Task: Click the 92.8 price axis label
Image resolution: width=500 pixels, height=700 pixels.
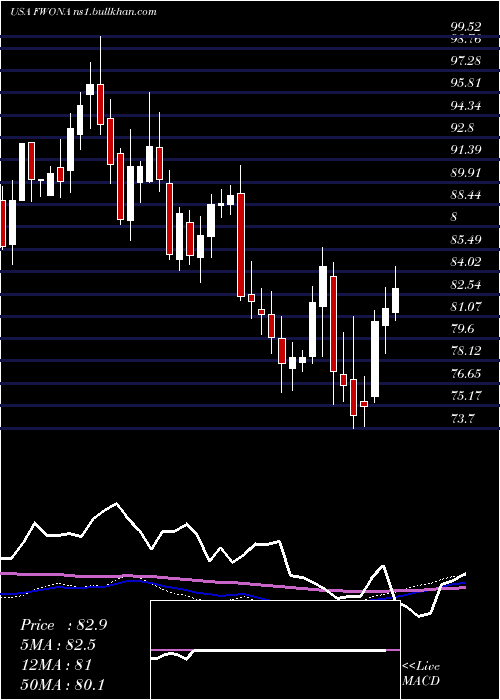Action: coord(462,128)
